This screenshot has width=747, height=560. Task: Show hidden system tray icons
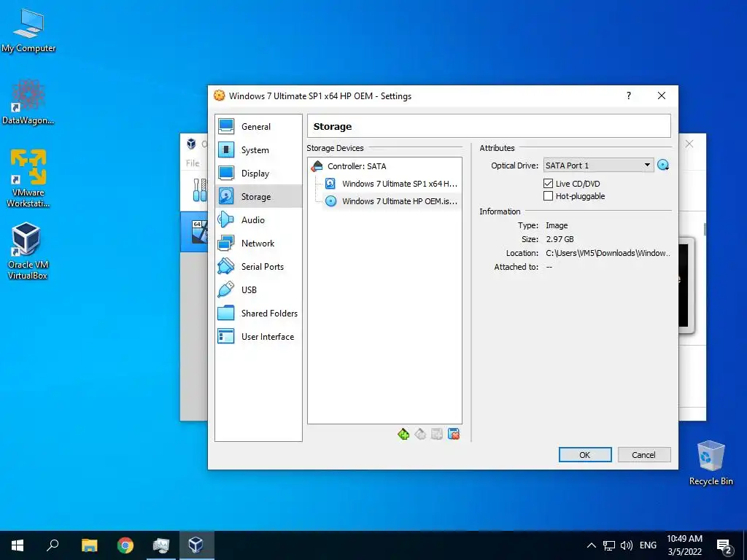pos(591,545)
